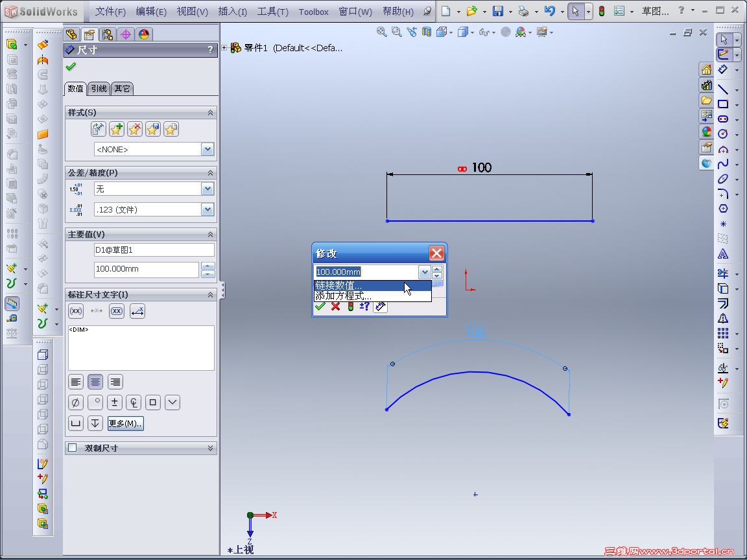Click the D1@草图1 name field
This screenshot has height=560, width=747.
[154, 250]
